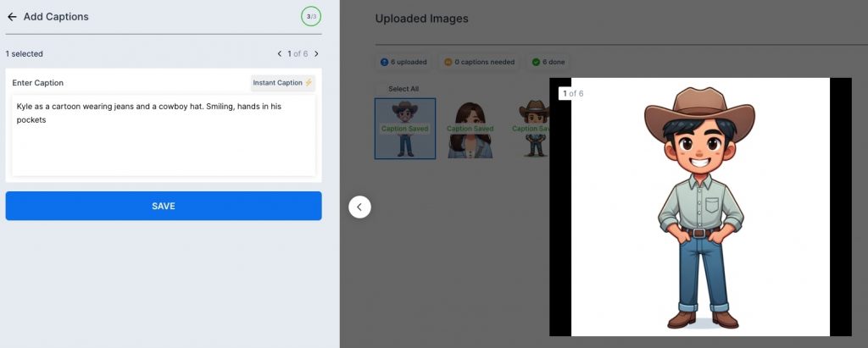
Task: Click the round previous-image arrow button
Action: [x=359, y=207]
